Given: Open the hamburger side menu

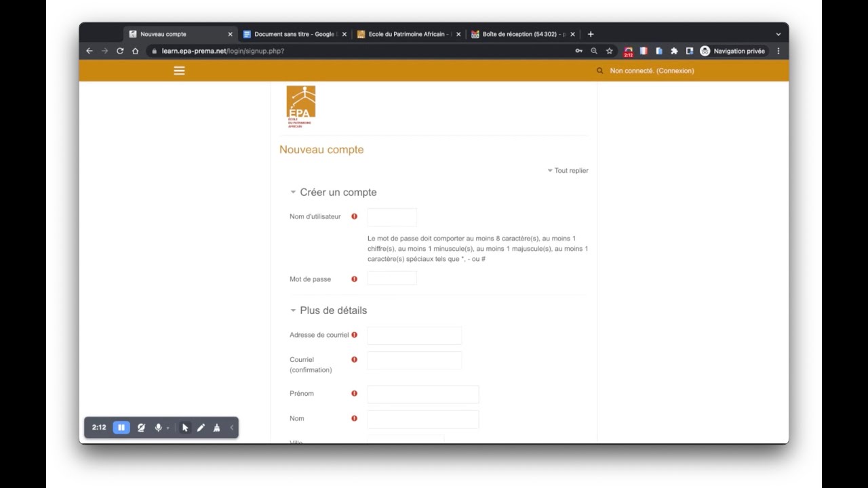Looking at the screenshot, I should (x=179, y=70).
